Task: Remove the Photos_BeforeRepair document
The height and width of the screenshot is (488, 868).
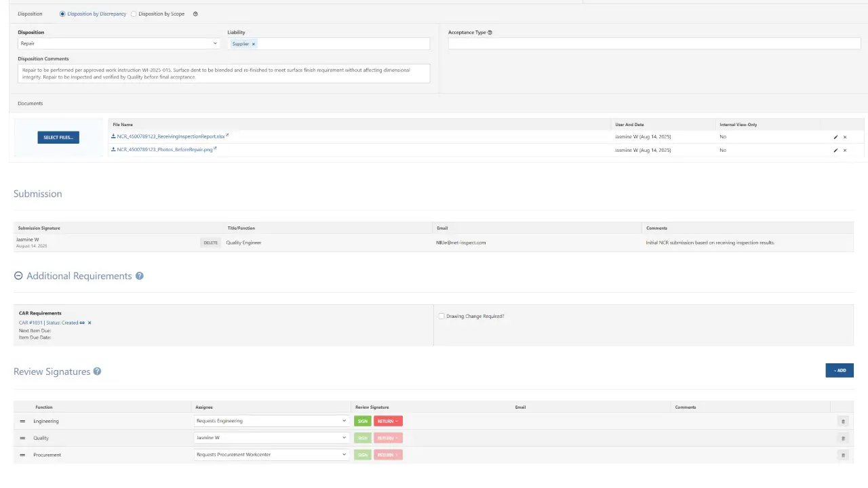Action: coord(845,150)
